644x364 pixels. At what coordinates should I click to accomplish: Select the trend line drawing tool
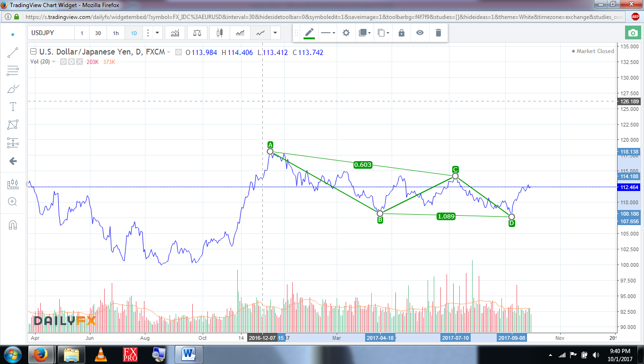click(13, 53)
